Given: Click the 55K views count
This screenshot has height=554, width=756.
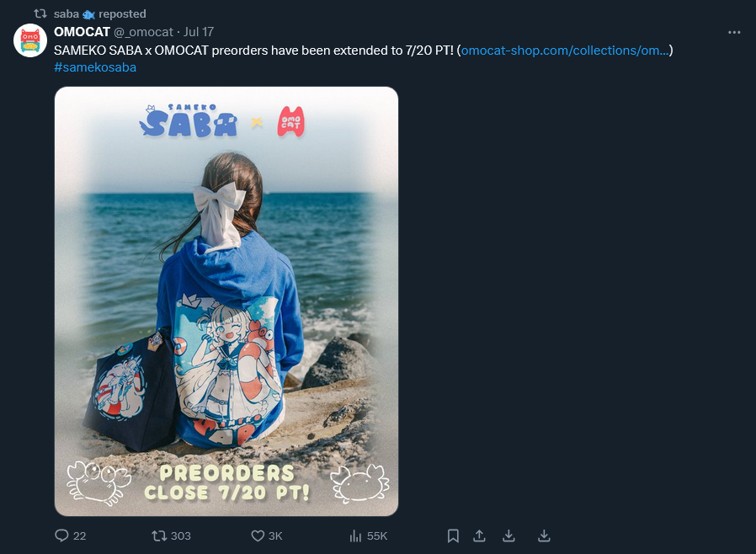Looking at the screenshot, I should [x=377, y=535].
